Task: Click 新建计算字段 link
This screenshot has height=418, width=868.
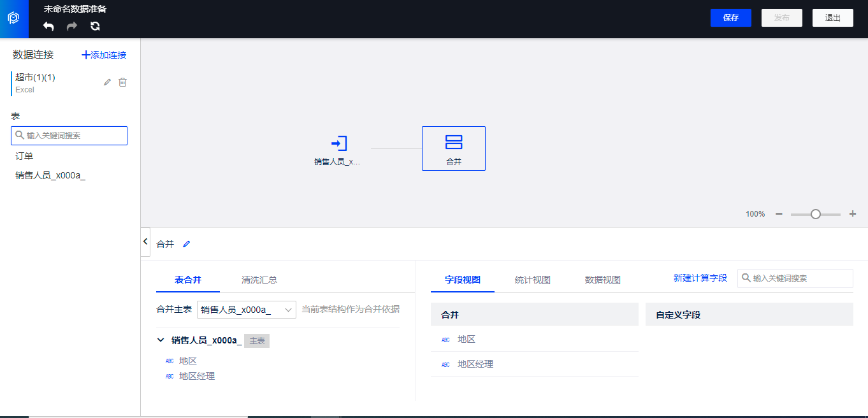Action: (700, 278)
